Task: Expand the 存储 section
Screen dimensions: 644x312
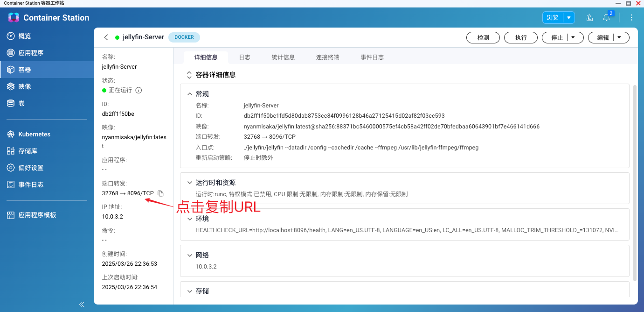Action: point(190,291)
